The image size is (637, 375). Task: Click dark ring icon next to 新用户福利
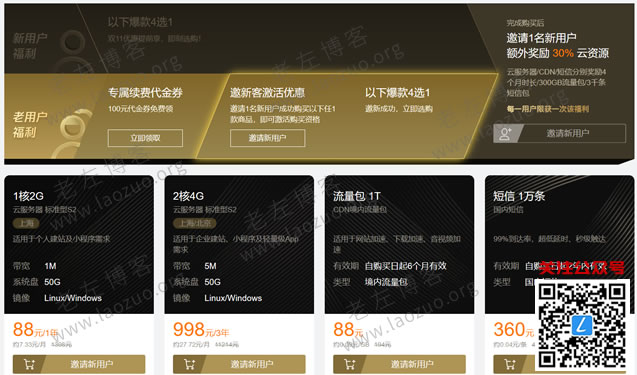coord(73,42)
